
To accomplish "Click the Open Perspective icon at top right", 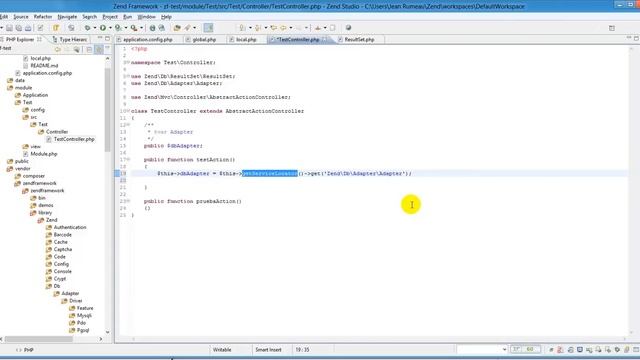I will (x=611, y=28).
